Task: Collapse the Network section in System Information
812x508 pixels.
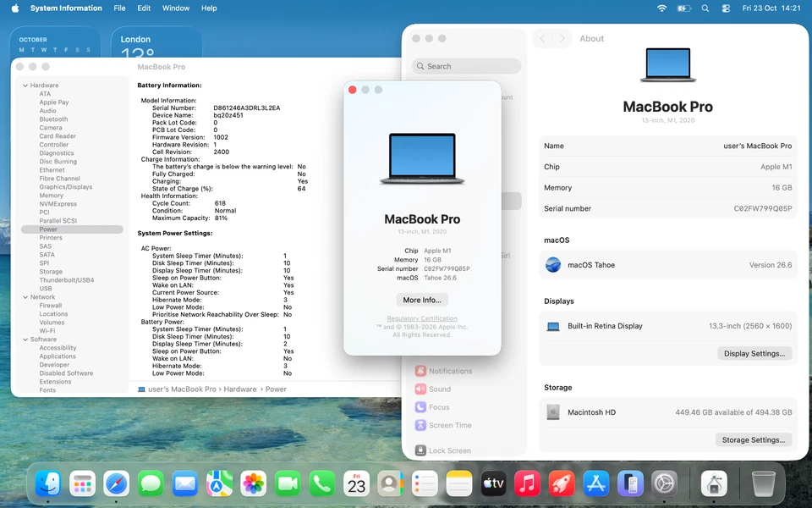Action: point(25,297)
